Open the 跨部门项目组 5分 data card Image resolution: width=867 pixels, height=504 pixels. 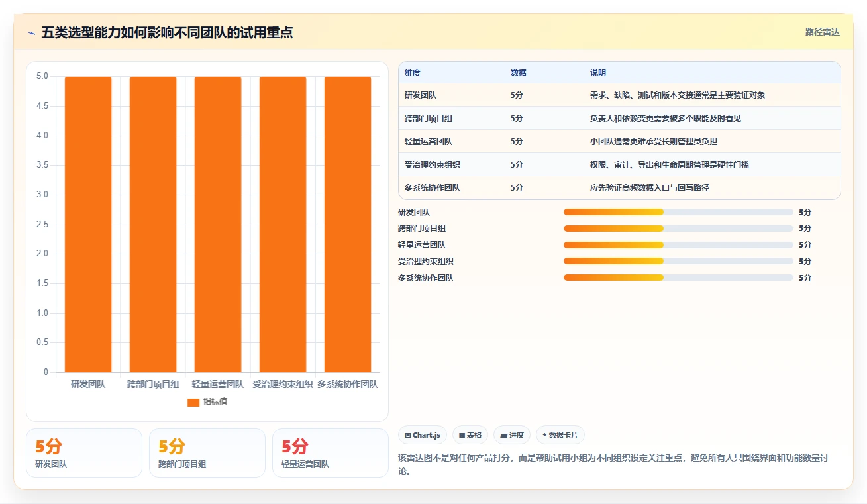click(x=207, y=453)
